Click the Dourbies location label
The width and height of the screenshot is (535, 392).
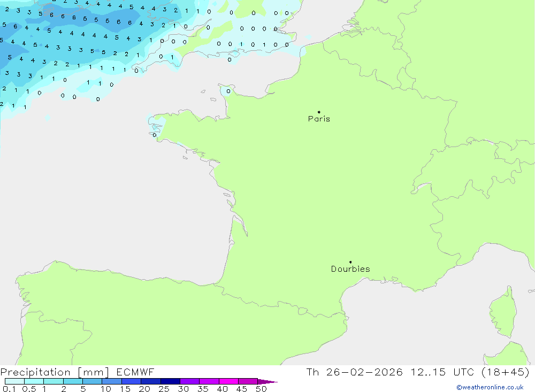[350, 269]
